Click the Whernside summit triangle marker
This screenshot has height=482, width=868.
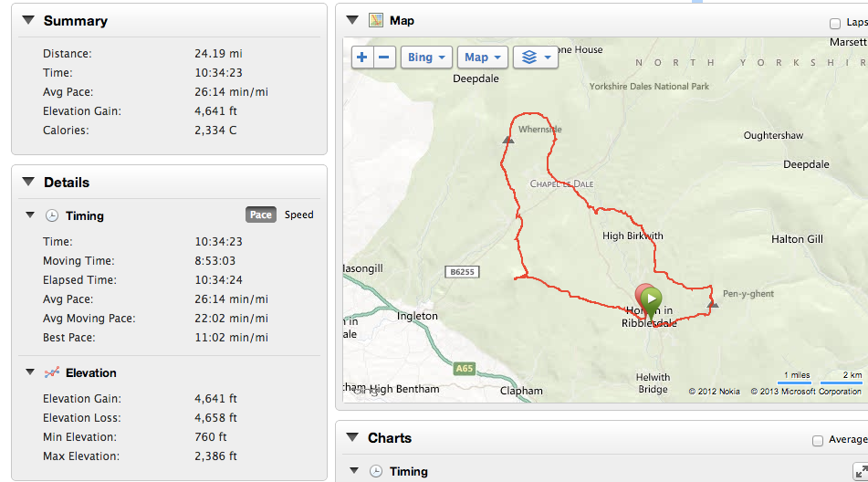(507, 141)
